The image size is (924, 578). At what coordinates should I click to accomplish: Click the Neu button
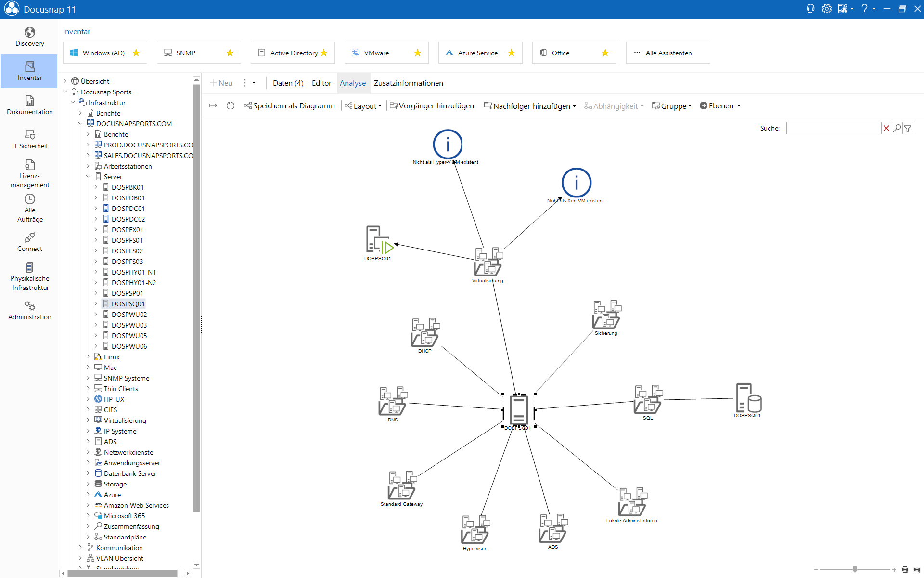pyautogui.click(x=221, y=83)
